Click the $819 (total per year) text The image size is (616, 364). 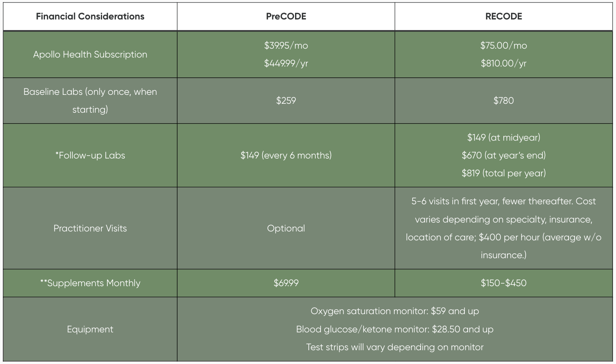click(503, 173)
